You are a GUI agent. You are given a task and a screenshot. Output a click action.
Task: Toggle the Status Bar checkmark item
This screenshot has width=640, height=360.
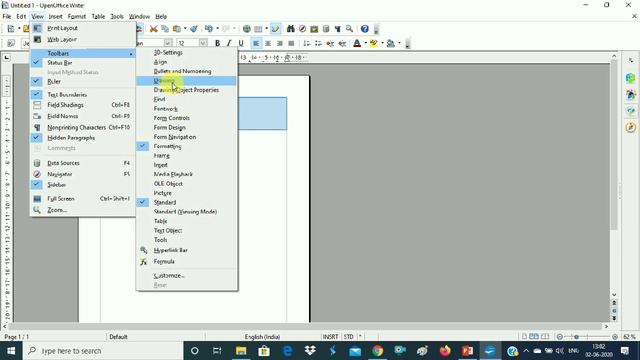coord(82,63)
